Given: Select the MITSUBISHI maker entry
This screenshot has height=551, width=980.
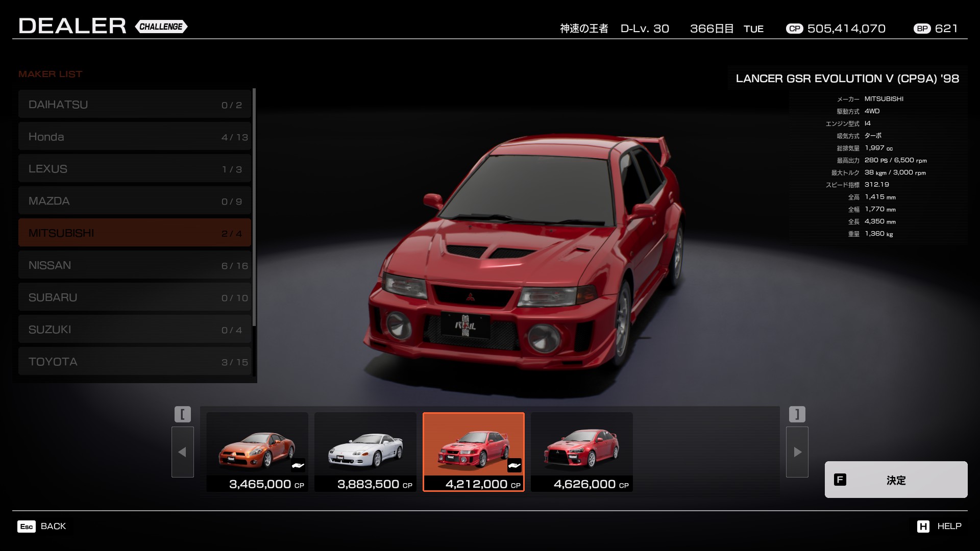Looking at the screenshot, I should (135, 233).
